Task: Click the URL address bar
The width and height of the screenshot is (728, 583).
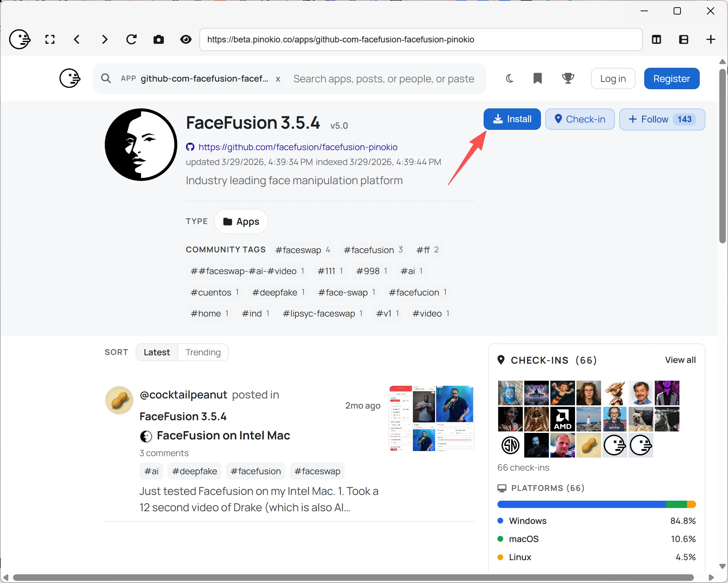Action: (421, 40)
